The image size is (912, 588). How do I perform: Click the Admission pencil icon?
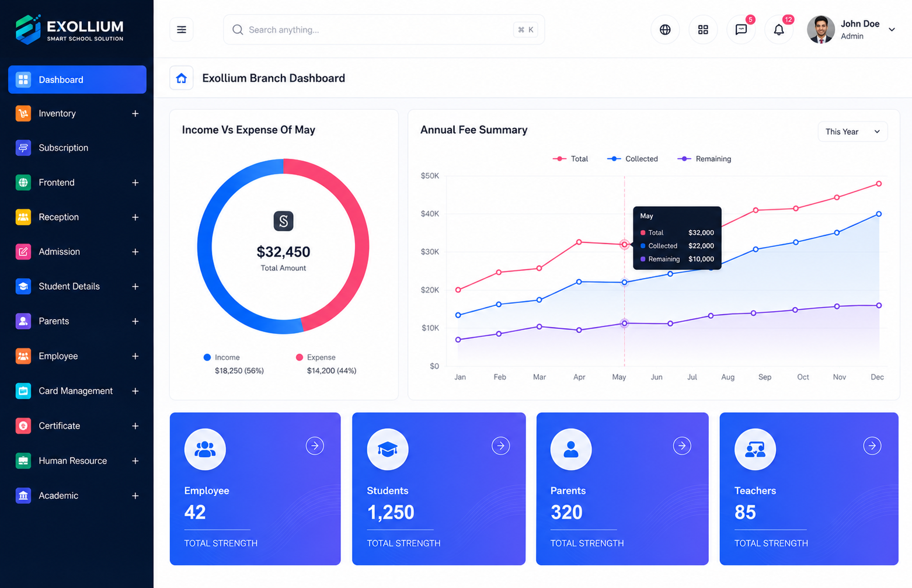tap(23, 252)
